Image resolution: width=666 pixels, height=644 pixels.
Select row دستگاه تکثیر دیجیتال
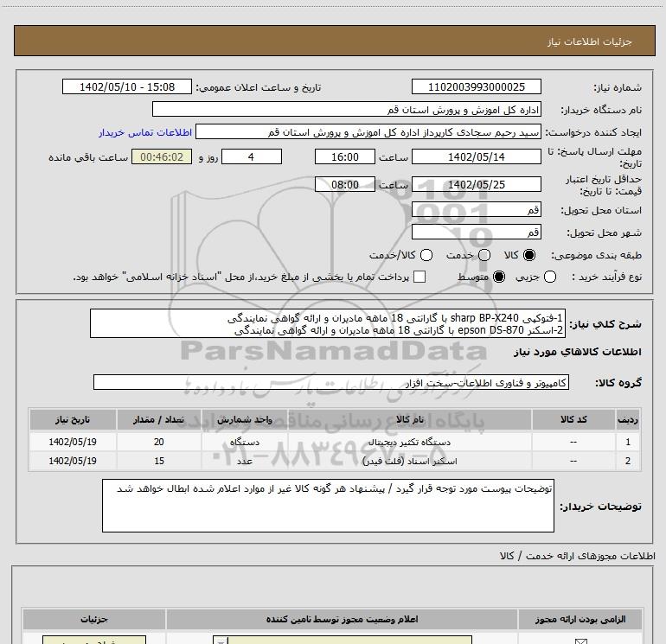pyautogui.click(x=334, y=442)
